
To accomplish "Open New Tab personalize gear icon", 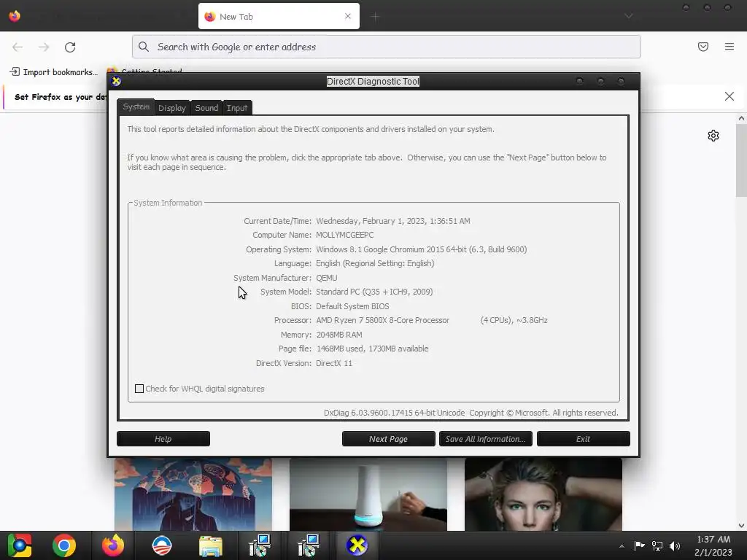I will click(713, 136).
